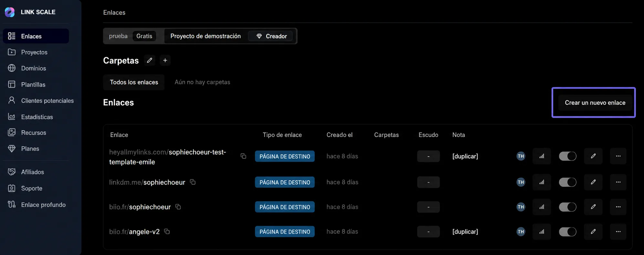Toggle the biio.fr/sophiechoeur link switch
Viewport: 644px width, 255px height.
pos(567,207)
